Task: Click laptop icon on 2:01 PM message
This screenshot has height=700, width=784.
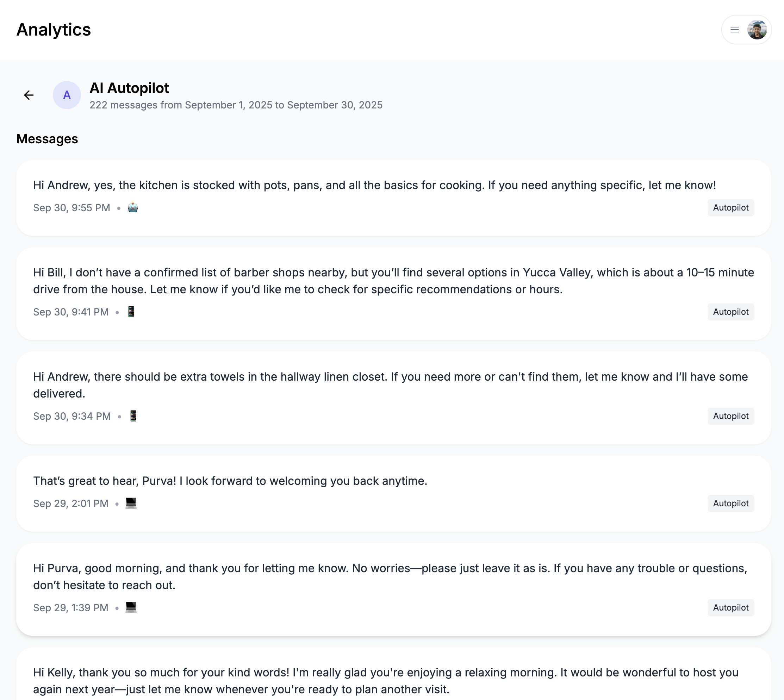Action: point(131,504)
